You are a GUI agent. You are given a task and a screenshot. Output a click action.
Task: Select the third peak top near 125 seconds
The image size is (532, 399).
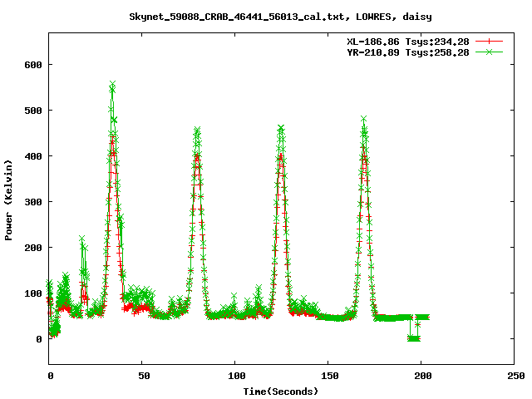coord(281,129)
